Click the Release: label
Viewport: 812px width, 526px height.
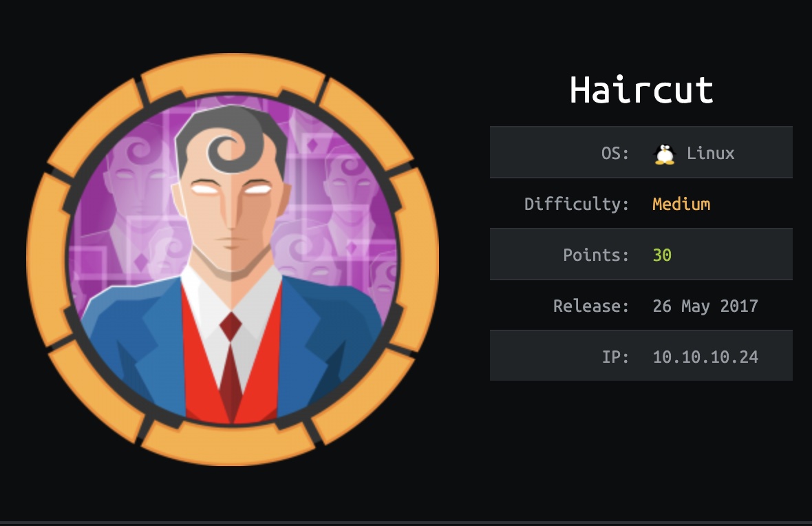(x=591, y=306)
